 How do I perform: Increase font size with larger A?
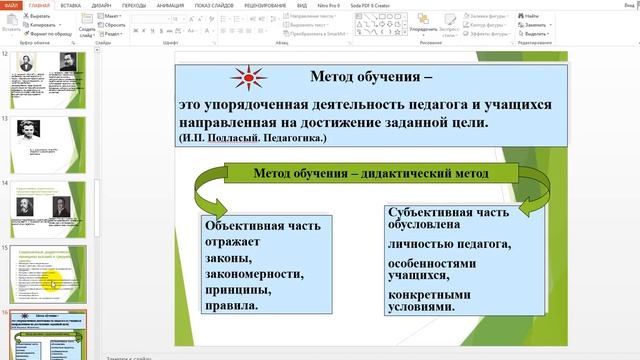191,19
